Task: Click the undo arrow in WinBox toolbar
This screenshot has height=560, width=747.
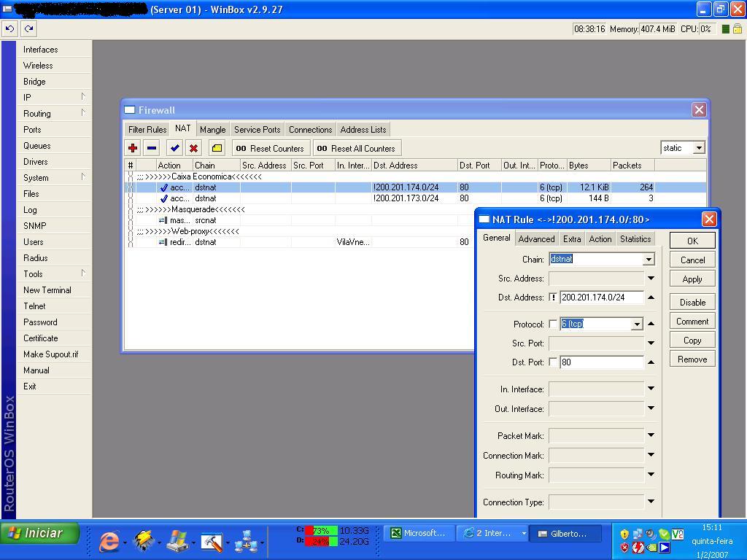Action: coord(9,28)
